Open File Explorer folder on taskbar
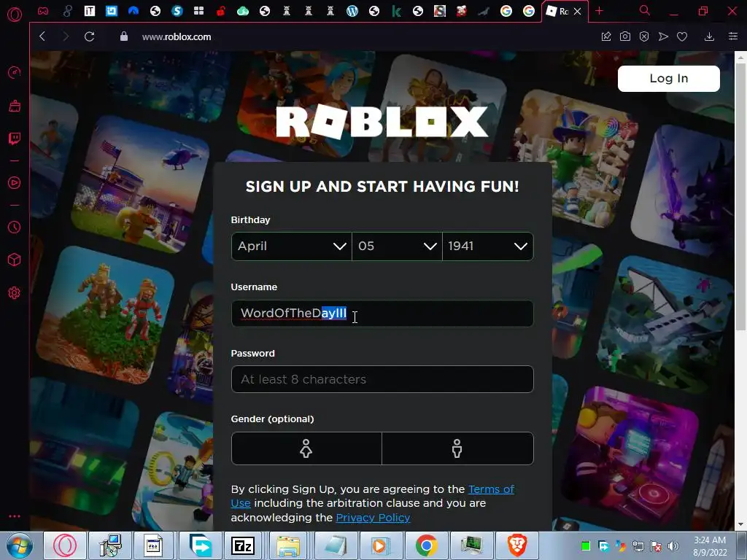 point(288,545)
